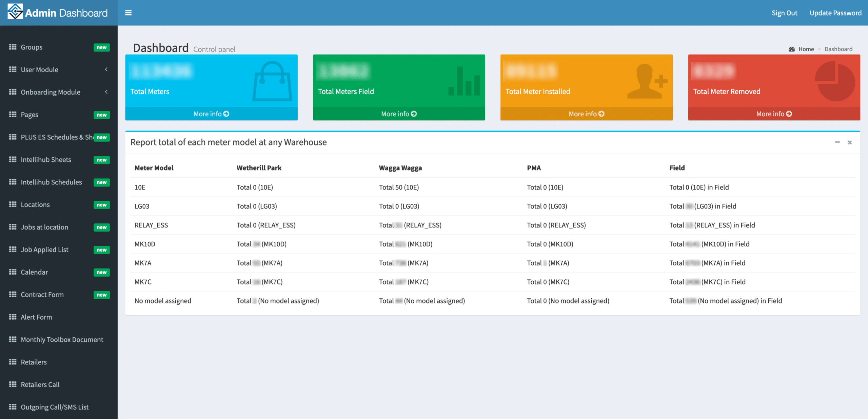868x419 pixels.
Task: Toggle the hamburger sidebar menu icon
Action: click(x=128, y=13)
